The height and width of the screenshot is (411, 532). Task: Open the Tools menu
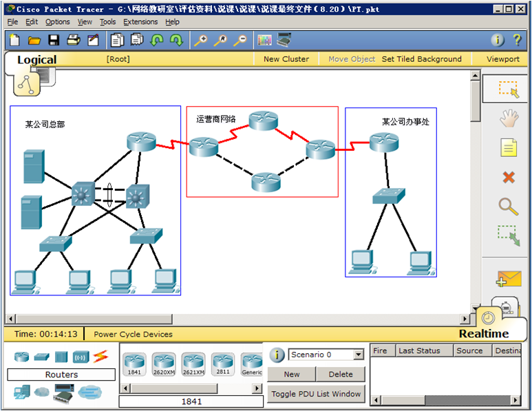pyautogui.click(x=108, y=22)
